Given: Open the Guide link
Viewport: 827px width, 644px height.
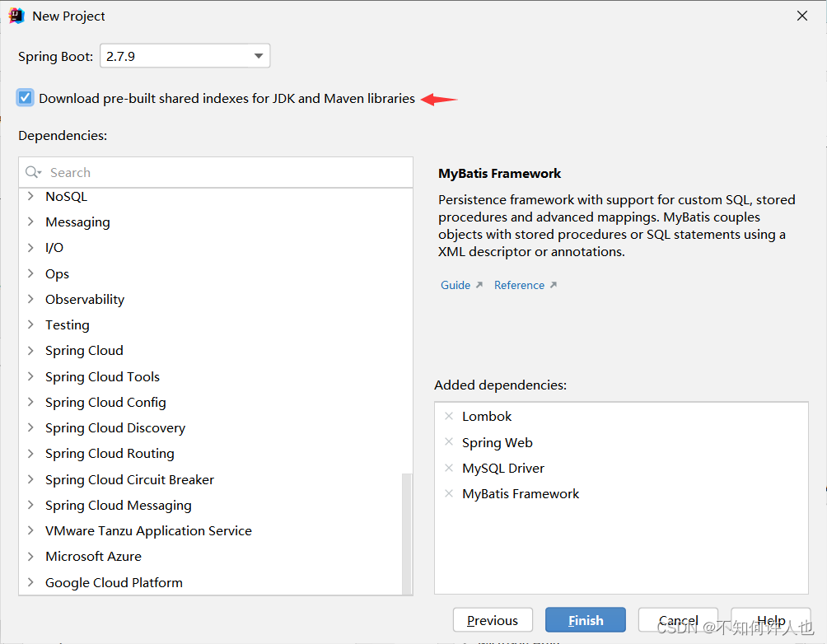Looking at the screenshot, I should 455,284.
